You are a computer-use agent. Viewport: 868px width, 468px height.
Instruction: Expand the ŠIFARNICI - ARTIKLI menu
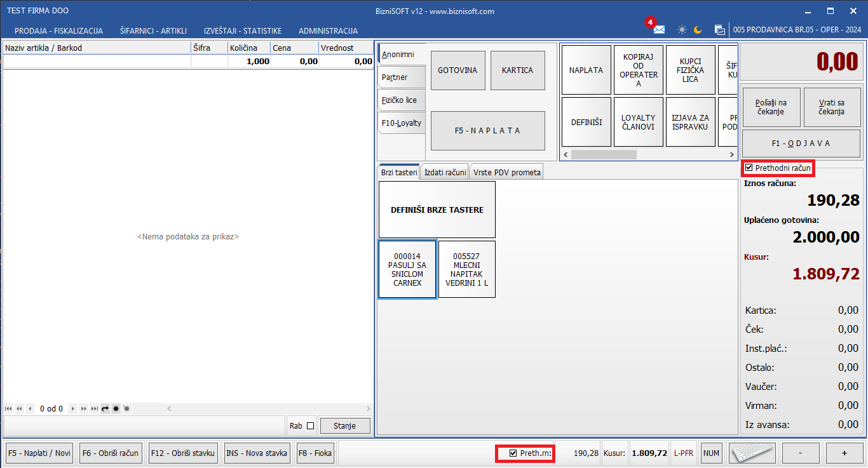pyautogui.click(x=153, y=30)
